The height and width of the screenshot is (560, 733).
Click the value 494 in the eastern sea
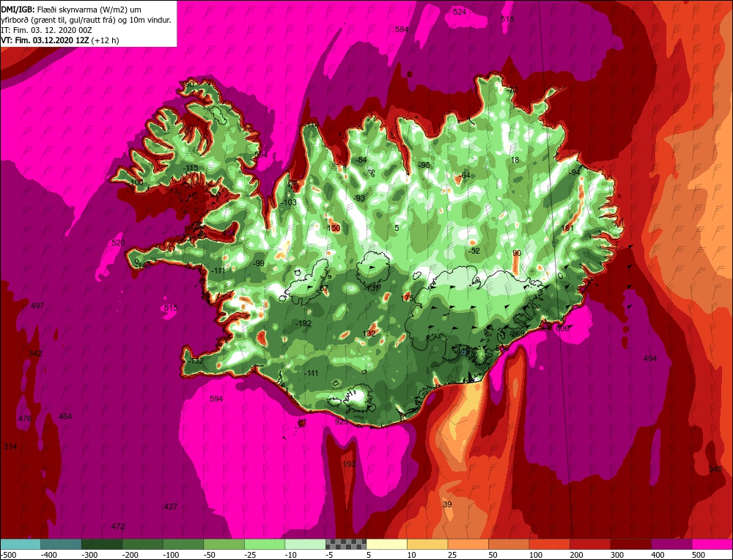tap(650, 358)
